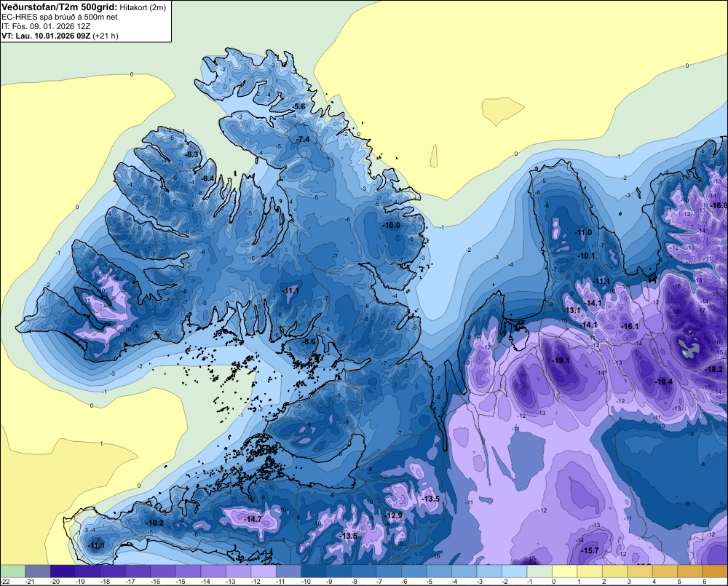Click the 'VT: Lau. 10.01.2026 09Z' line

(46, 36)
